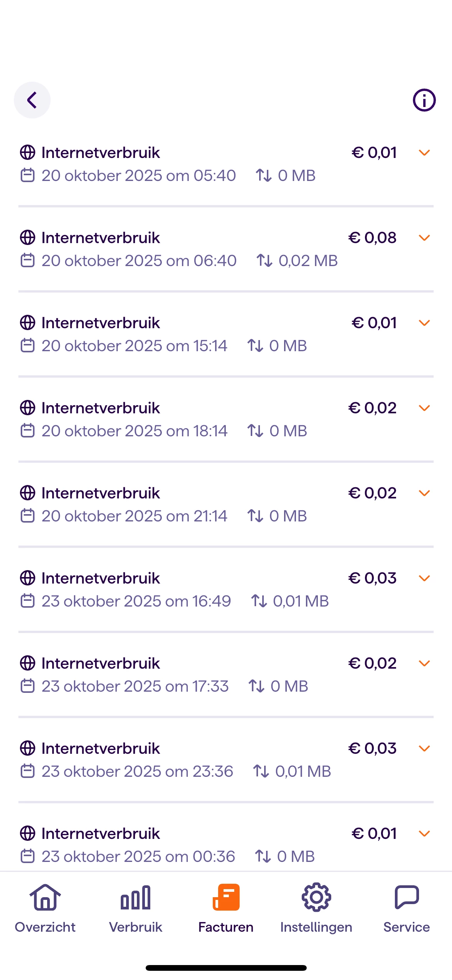Expand the 23 oktober 00:36 entry
452x980 pixels.
424,834
